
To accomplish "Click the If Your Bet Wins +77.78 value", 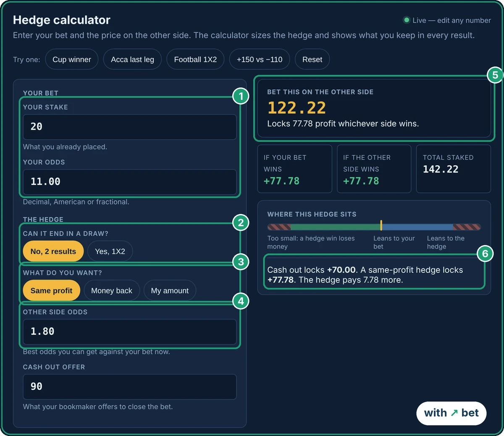I will [x=281, y=181].
